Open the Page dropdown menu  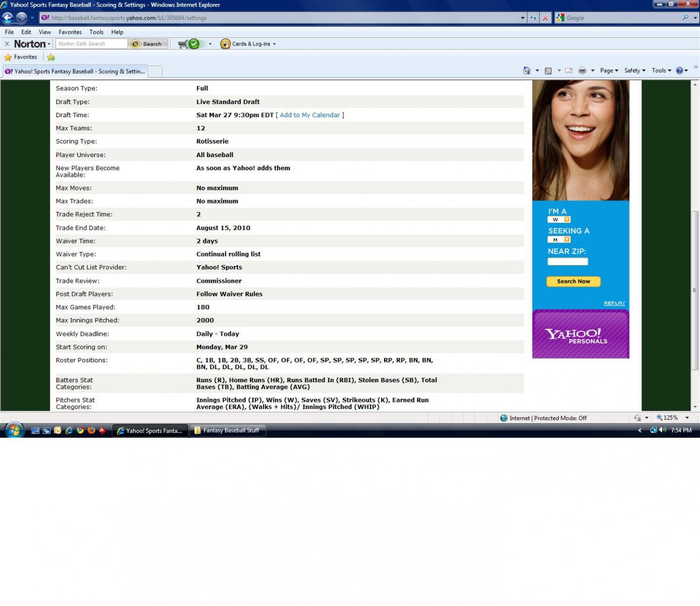click(x=609, y=71)
